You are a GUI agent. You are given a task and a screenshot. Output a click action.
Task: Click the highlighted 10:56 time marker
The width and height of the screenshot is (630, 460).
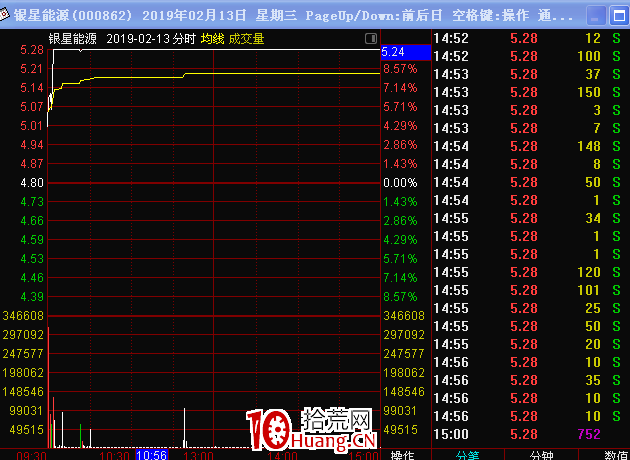152,455
